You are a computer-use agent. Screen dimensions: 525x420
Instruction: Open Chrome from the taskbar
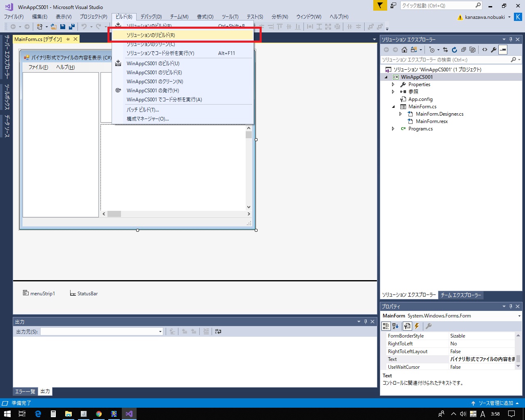[x=99, y=414]
